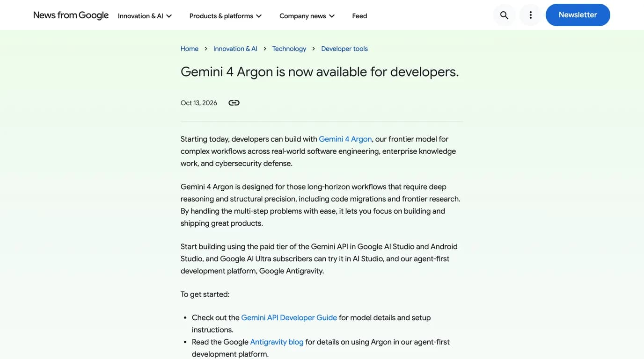Copy article link via the chain icon
Viewport: 644px width, 359px height.
tap(234, 103)
